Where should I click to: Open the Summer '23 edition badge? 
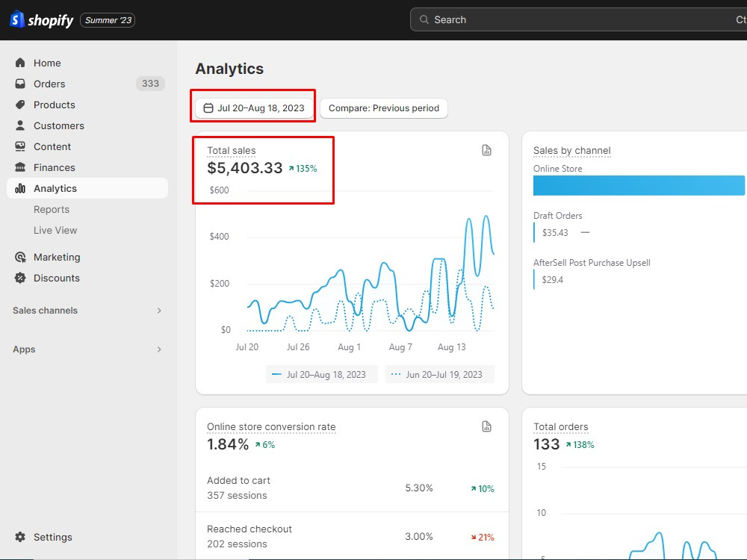(x=108, y=20)
